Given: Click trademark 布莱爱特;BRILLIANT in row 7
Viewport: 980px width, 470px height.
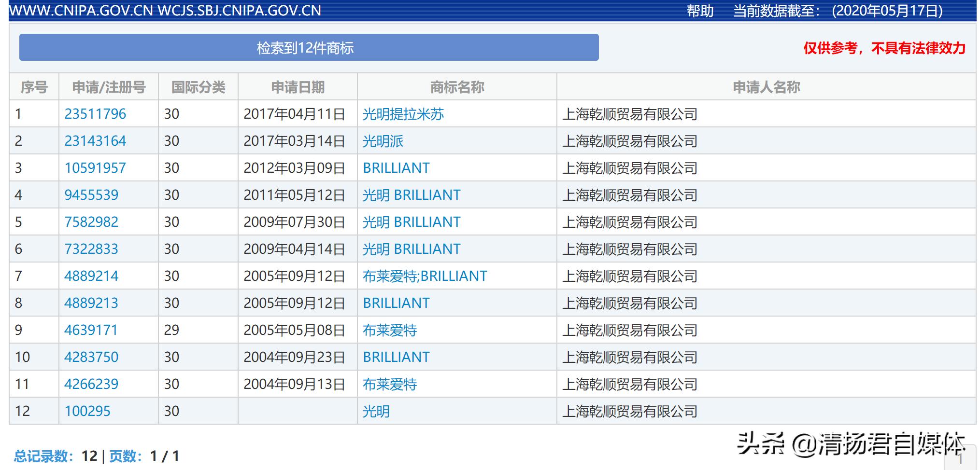Looking at the screenshot, I should (425, 276).
